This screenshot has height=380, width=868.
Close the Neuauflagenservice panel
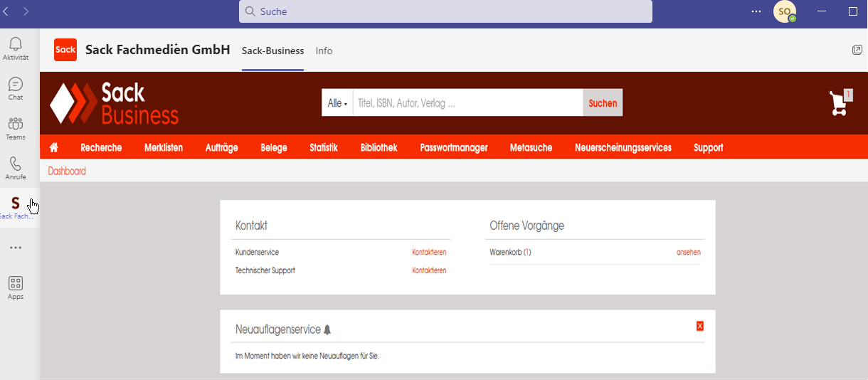700,326
